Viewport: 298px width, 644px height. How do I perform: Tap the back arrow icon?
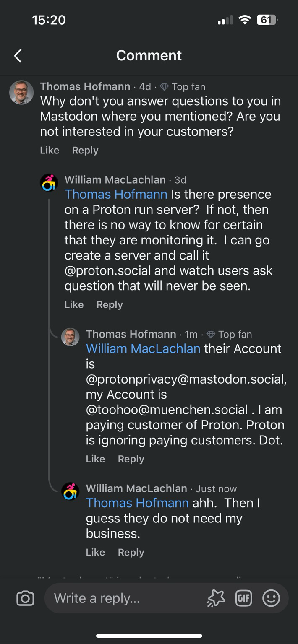click(x=18, y=55)
